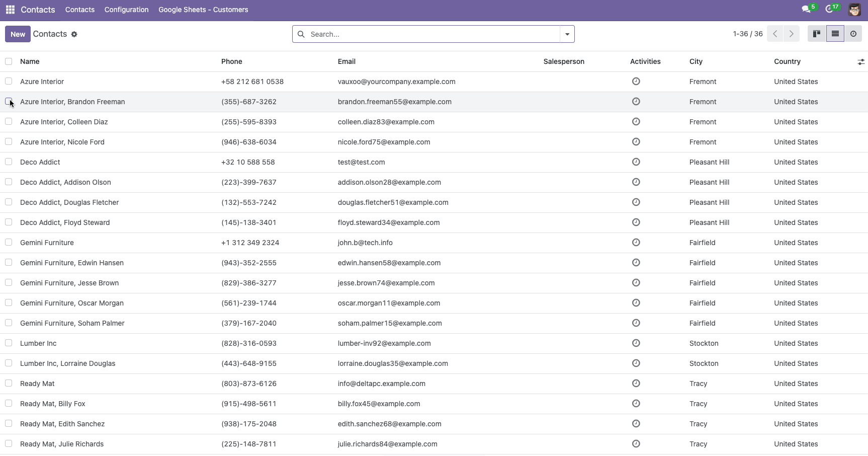This screenshot has height=456, width=868.
Task: Sort by the Phone column header
Action: [232, 61]
